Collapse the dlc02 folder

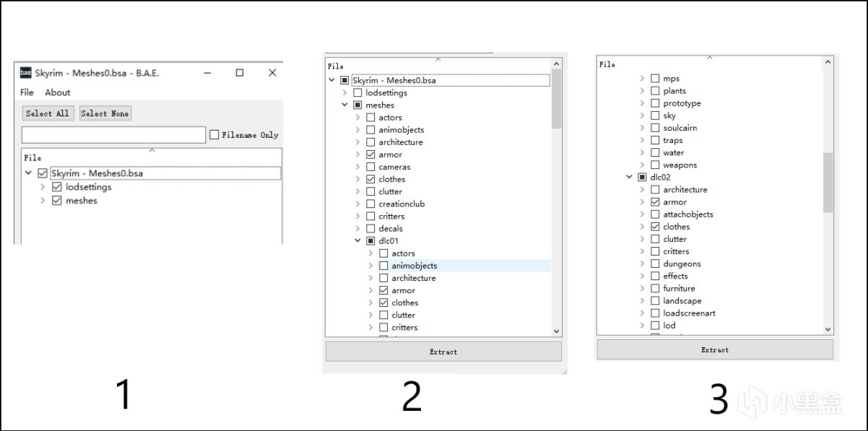[629, 177]
